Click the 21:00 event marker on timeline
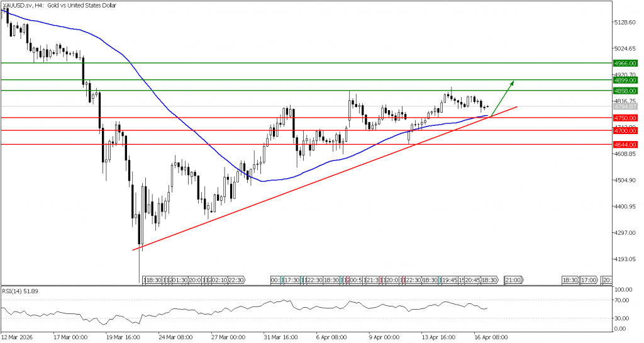Image resolution: width=644 pixels, height=343 pixels. click(513, 279)
